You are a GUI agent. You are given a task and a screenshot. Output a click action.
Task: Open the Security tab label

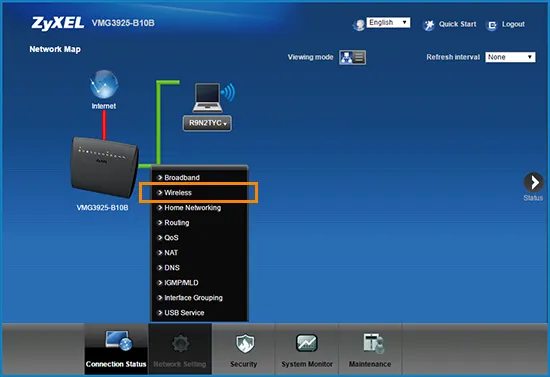tap(244, 364)
